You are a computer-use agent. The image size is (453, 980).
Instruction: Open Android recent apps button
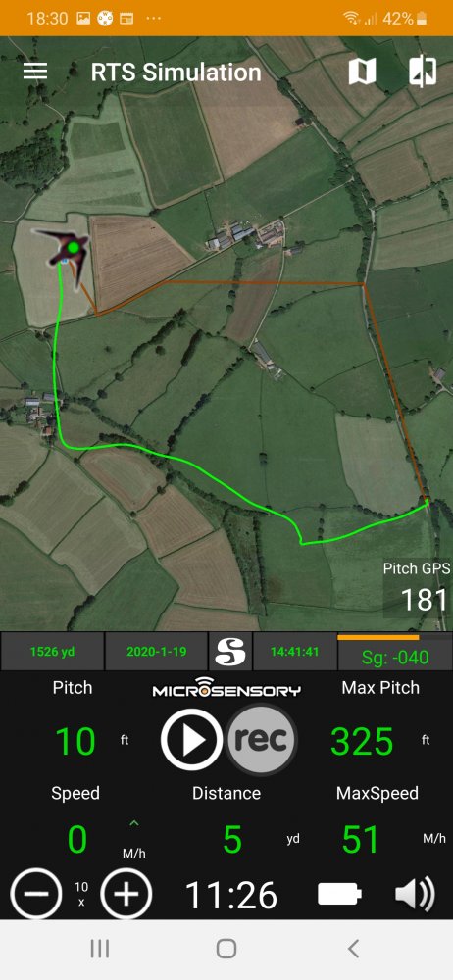click(99, 949)
